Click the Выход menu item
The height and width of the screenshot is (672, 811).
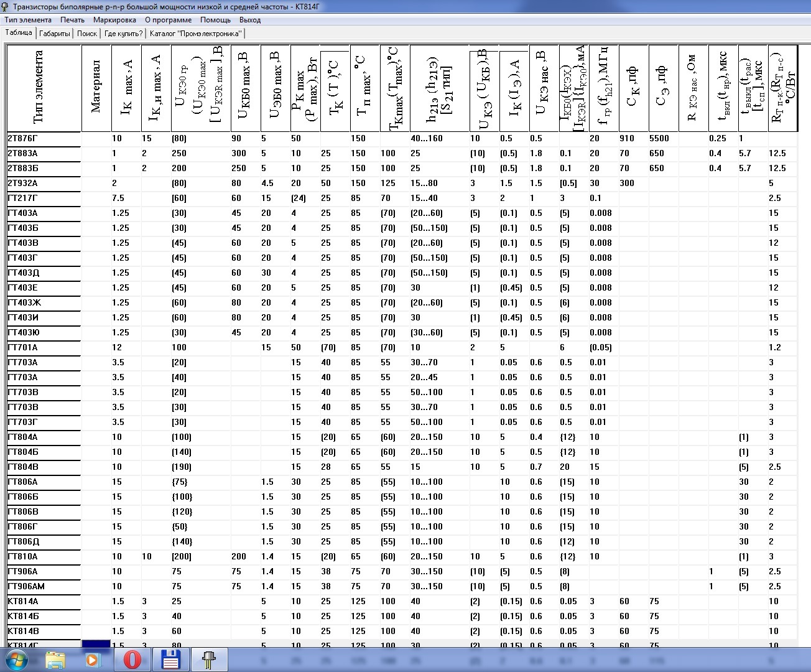click(250, 20)
